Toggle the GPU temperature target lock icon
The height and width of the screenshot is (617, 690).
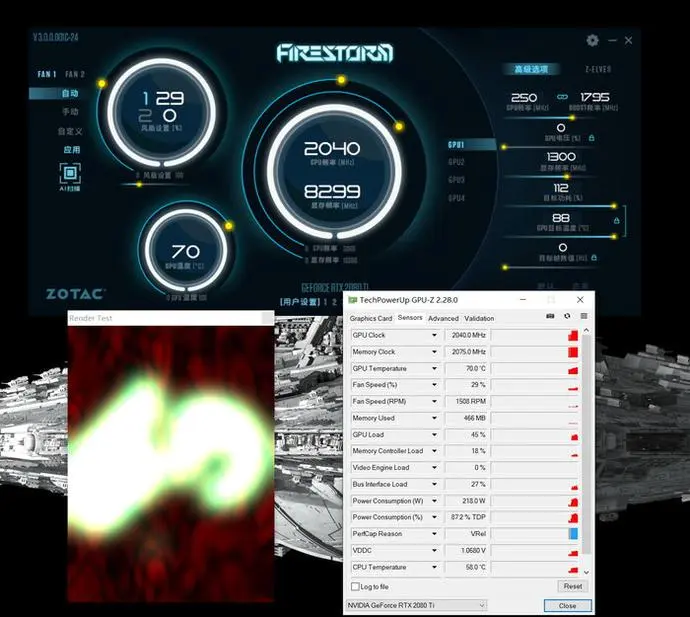(x=617, y=220)
